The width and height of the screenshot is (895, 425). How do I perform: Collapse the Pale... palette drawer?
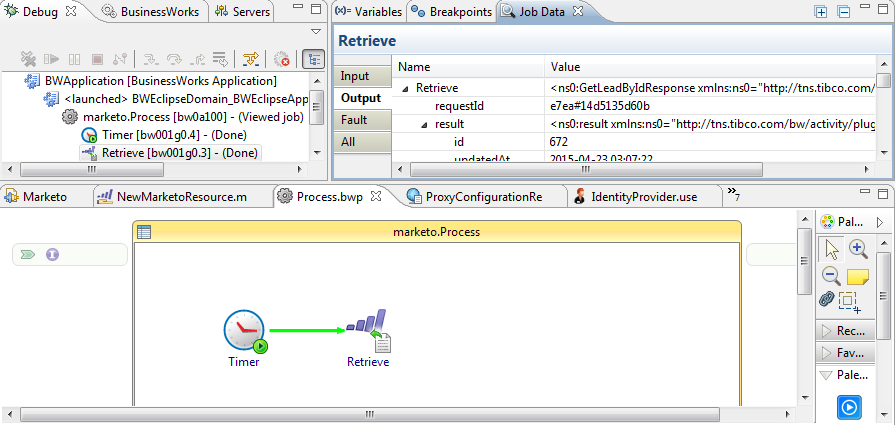(845, 375)
